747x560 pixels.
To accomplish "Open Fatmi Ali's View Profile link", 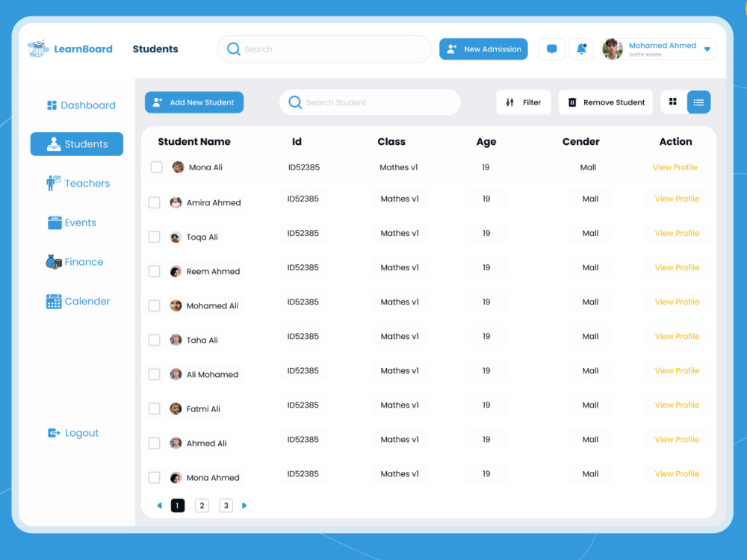I will pyautogui.click(x=677, y=405).
